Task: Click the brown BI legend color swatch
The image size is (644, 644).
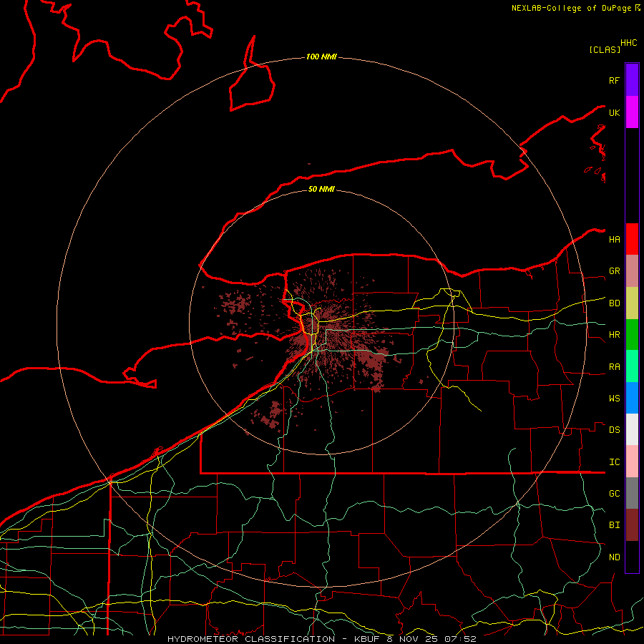Action: pyautogui.click(x=632, y=525)
